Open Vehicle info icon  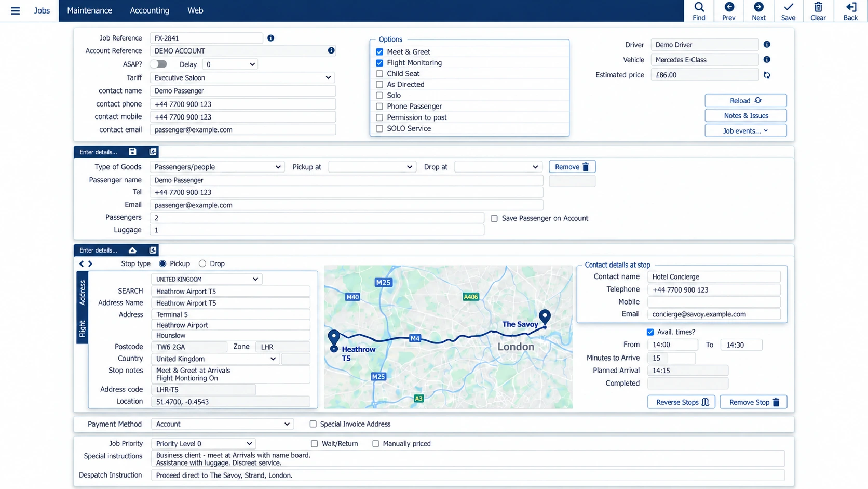pyautogui.click(x=767, y=59)
